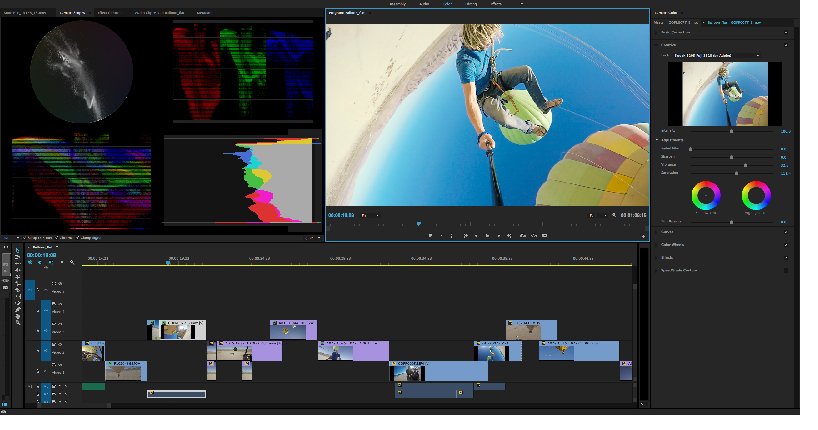This screenshot has width=818, height=430.
Task: Toggle the Color Wheels section checkbox
Action: point(785,244)
